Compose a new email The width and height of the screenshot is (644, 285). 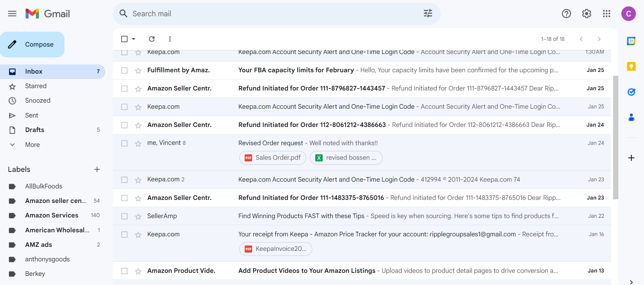(32, 45)
